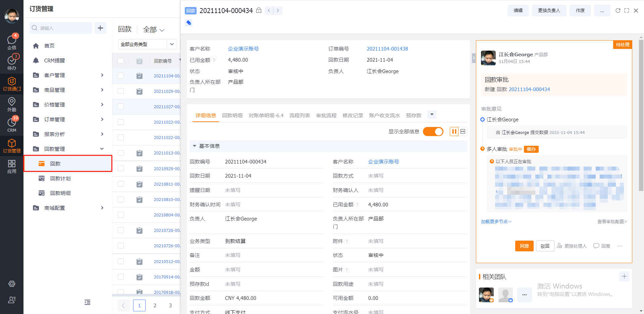Open the 订货通 sidebar icon

[12, 83]
